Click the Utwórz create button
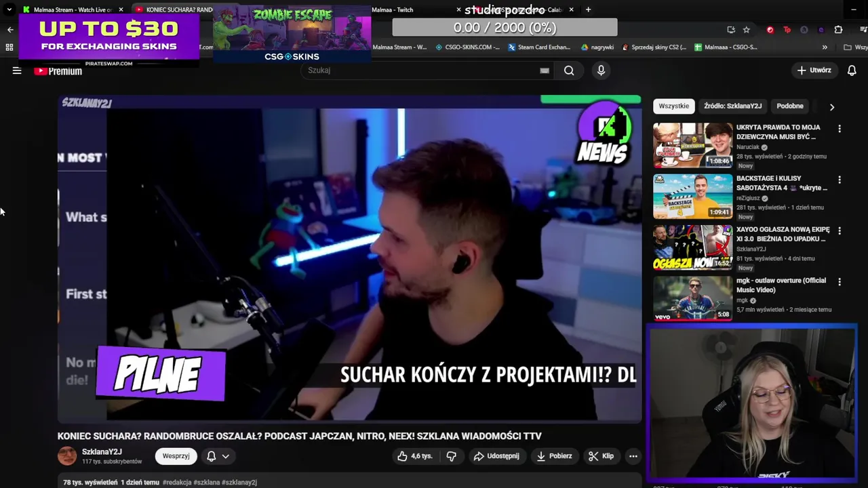This screenshot has height=488, width=868. 814,70
